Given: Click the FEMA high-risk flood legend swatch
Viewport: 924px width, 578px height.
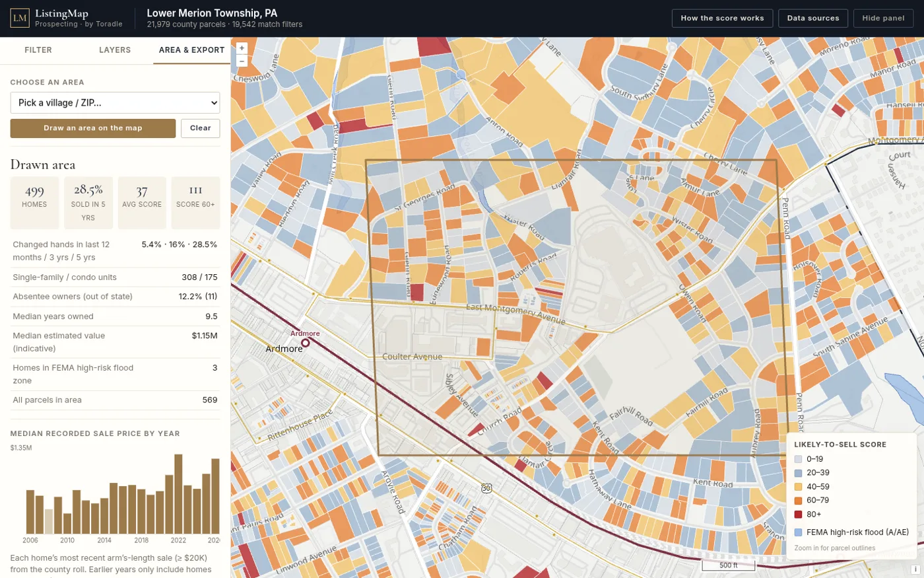Looking at the screenshot, I should (x=798, y=532).
